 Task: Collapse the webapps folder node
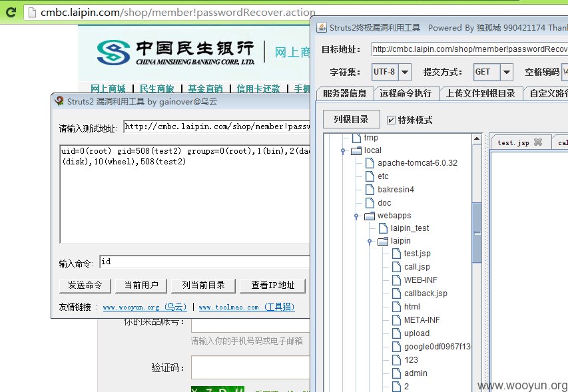click(x=356, y=216)
